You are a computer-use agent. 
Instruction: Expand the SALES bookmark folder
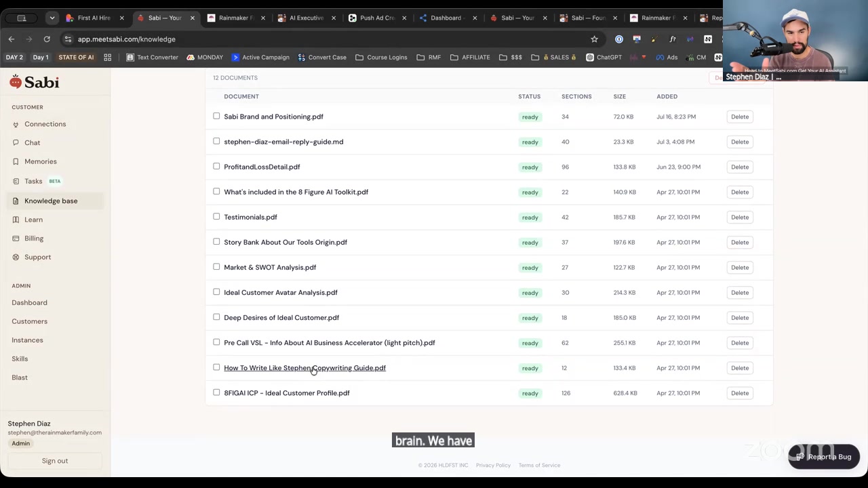554,58
